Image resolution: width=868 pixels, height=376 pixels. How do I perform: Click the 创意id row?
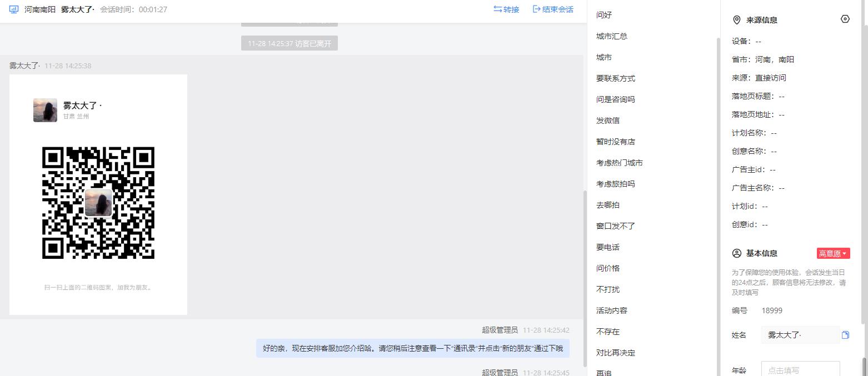point(750,224)
